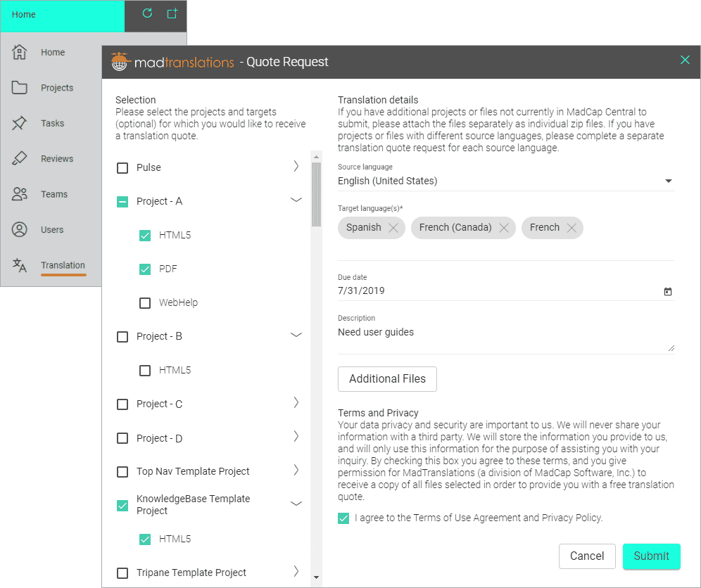
Task: Uncheck the Terms of Use agreement checkbox
Action: pos(343,518)
